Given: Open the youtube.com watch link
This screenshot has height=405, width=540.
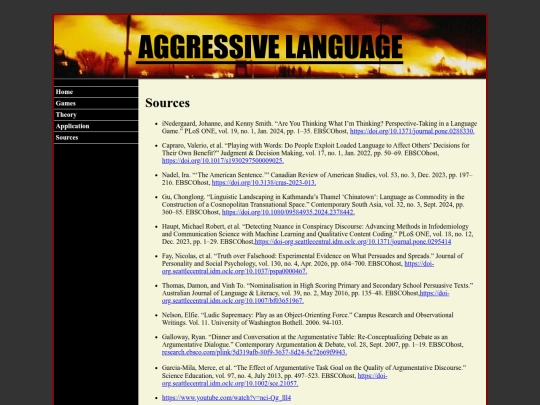Looking at the screenshot, I should pos(226,398).
